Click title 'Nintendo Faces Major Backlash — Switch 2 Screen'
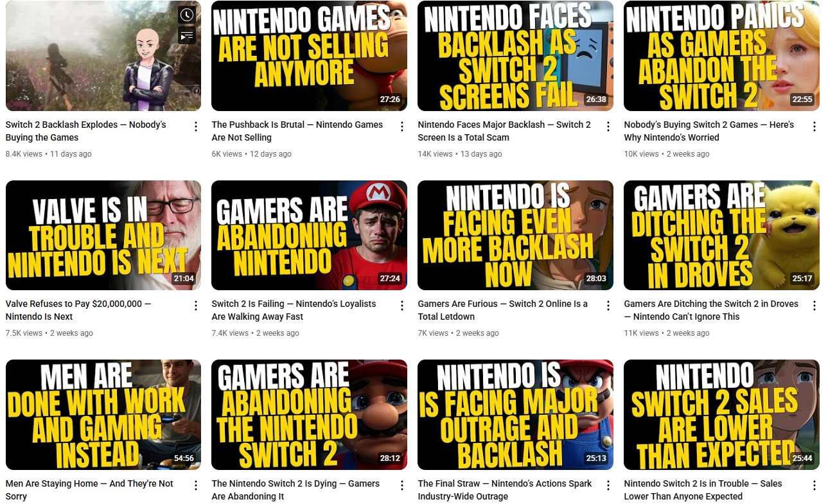 click(504, 131)
